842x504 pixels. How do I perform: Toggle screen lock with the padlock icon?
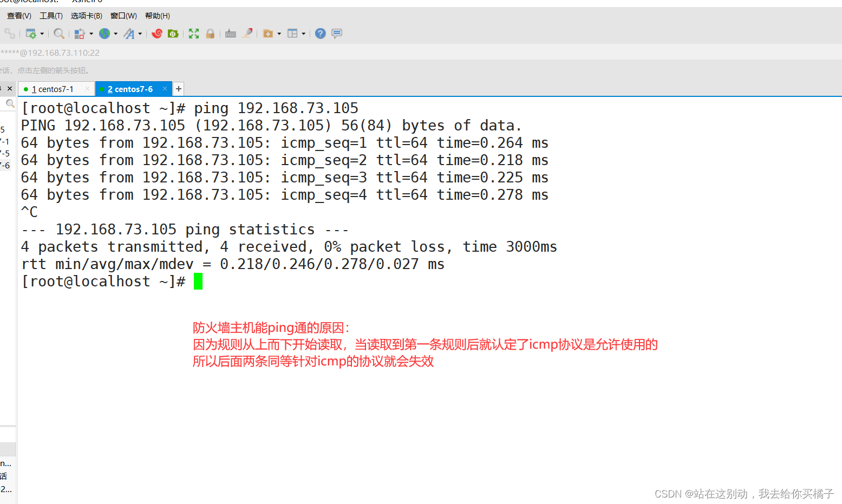210,33
